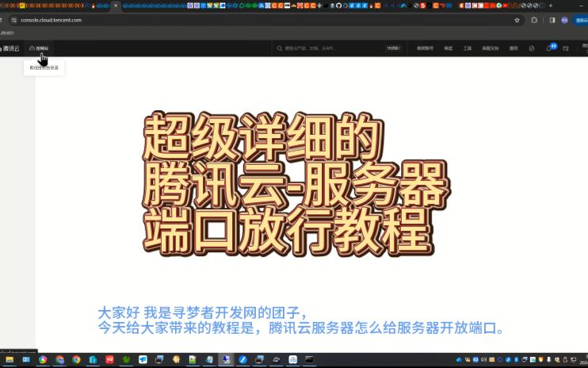Switch to the GitHub tab in tab strip
The height and width of the screenshot is (368, 588).
tap(338, 6)
